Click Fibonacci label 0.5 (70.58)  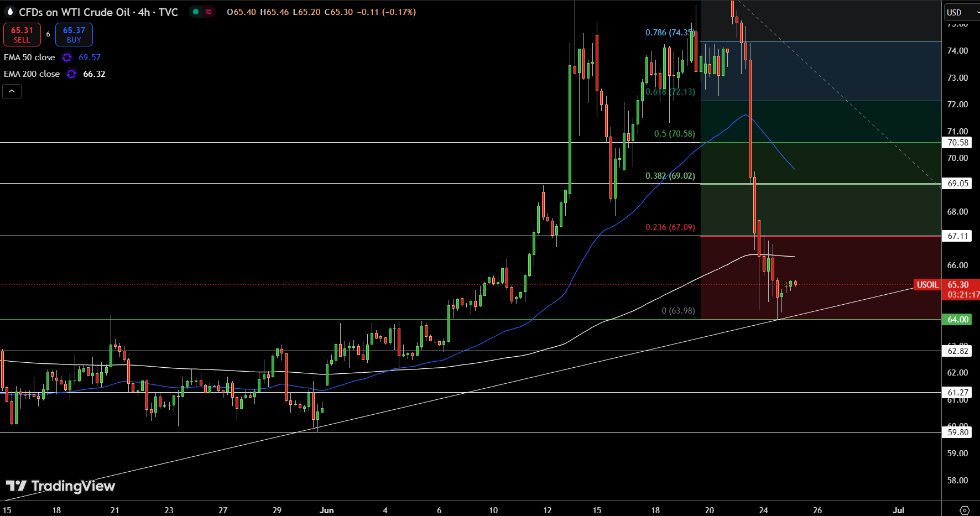coord(674,134)
